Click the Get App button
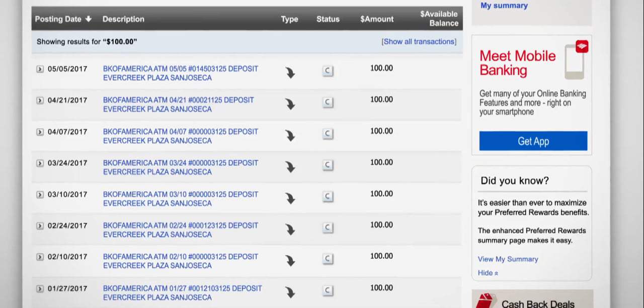644x308 pixels. 533,141
